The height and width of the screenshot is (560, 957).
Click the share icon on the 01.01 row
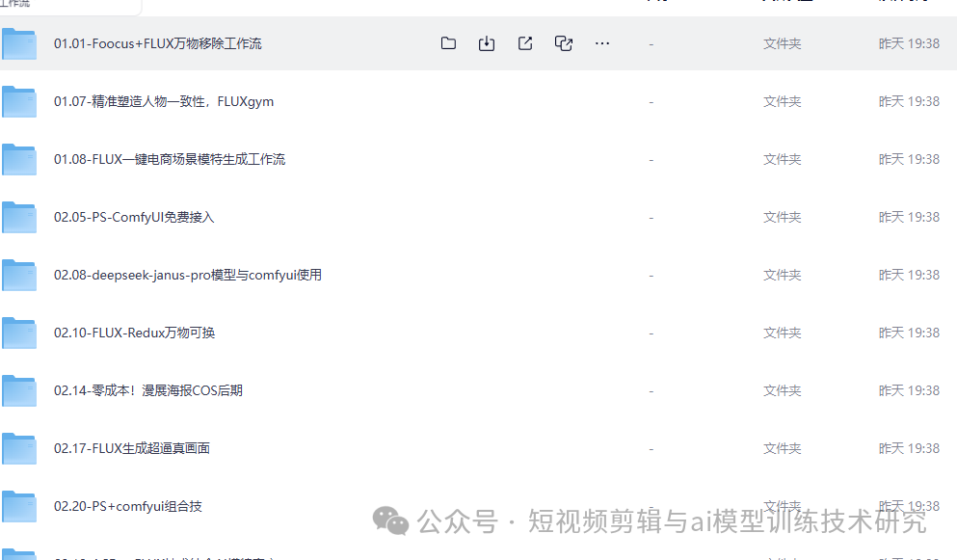coord(525,42)
